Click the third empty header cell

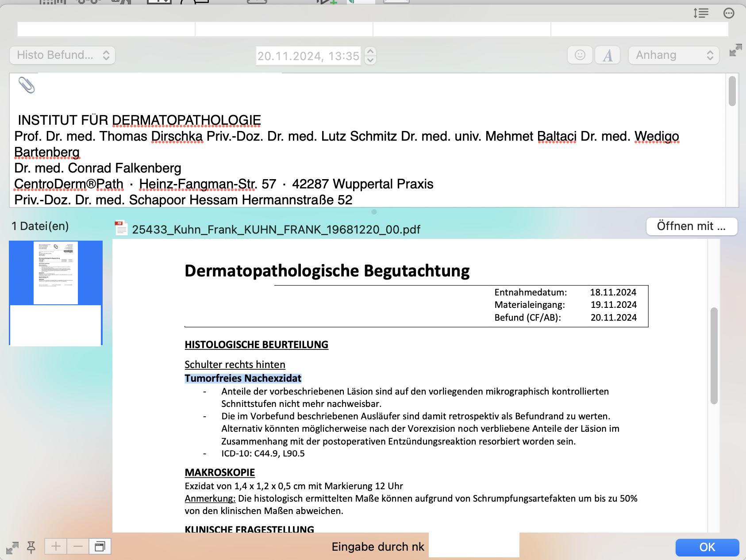462,29
